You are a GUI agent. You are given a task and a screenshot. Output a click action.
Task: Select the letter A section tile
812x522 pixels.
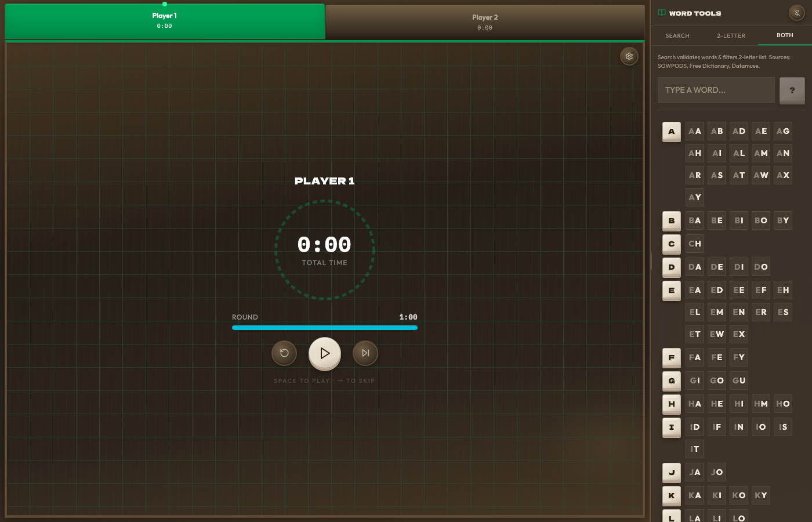(x=671, y=131)
